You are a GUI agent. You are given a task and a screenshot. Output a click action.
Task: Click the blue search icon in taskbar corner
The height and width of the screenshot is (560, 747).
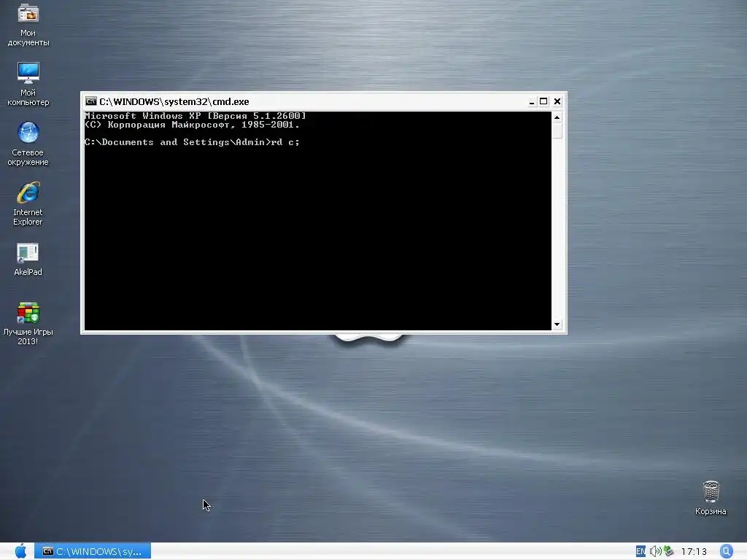(x=726, y=551)
